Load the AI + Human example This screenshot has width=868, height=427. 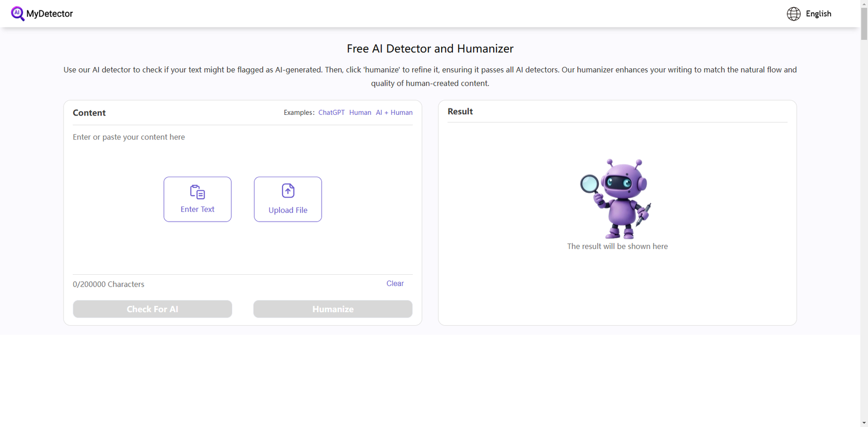tap(394, 113)
